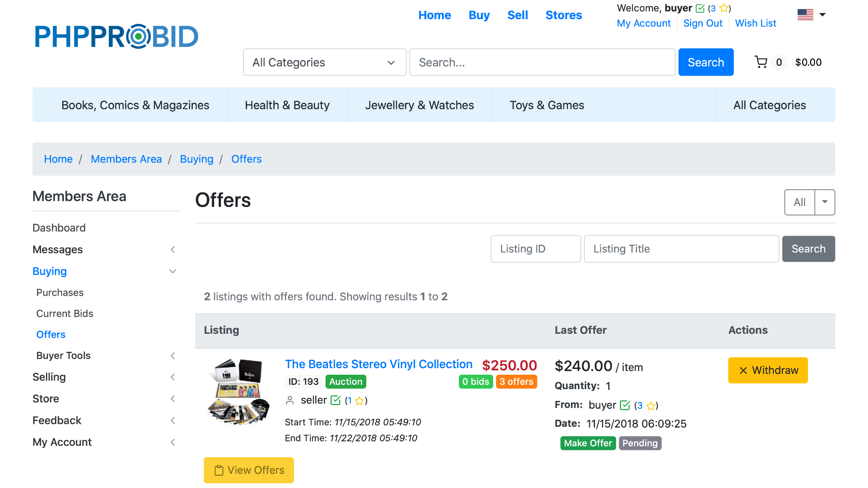868x488 pixels.
Task: Open The Beatles Stereo Vinyl Collection listing
Action: [378, 364]
